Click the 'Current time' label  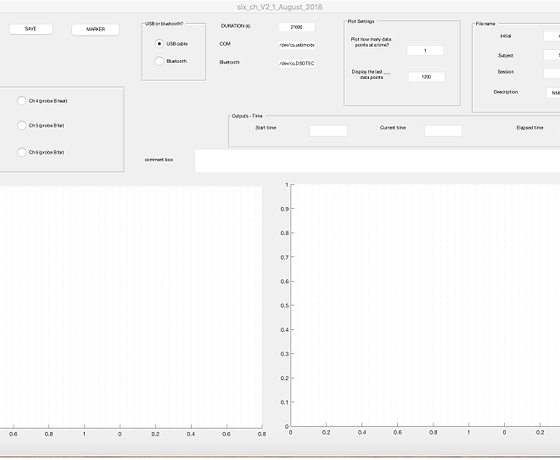tap(393, 128)
